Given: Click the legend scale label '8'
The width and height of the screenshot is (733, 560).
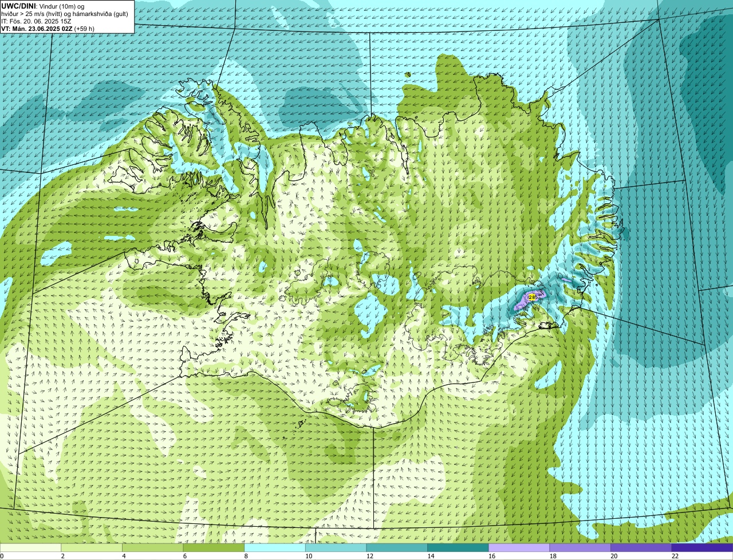Looking at the screenshot, I should (x=246, y=556).
